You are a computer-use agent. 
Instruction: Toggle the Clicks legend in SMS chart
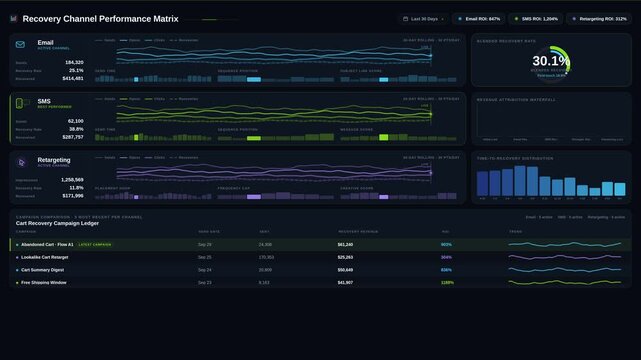click(x=155, y=99)
